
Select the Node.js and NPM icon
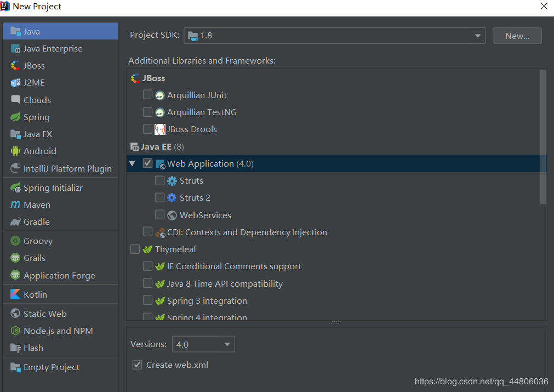pyautogui.click(x=15, y=331)
